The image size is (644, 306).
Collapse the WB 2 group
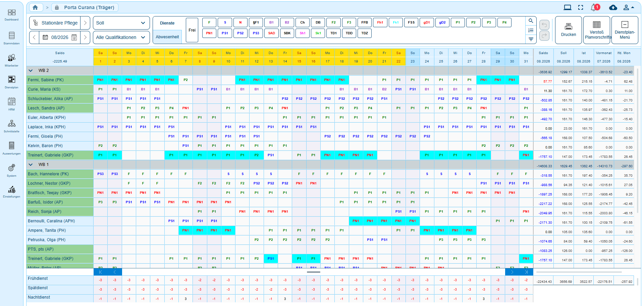tap(31, 71)
